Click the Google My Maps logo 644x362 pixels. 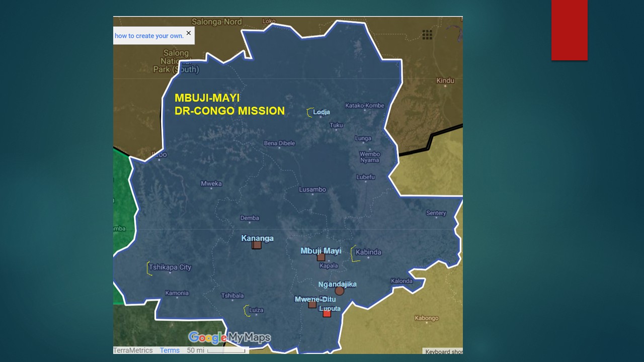[x=229, y=337]
